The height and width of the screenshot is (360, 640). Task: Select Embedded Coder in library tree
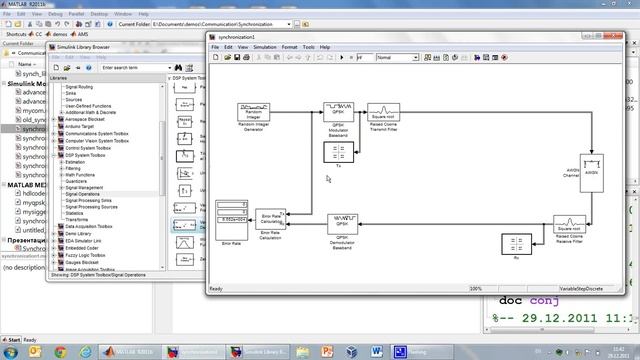82,248
